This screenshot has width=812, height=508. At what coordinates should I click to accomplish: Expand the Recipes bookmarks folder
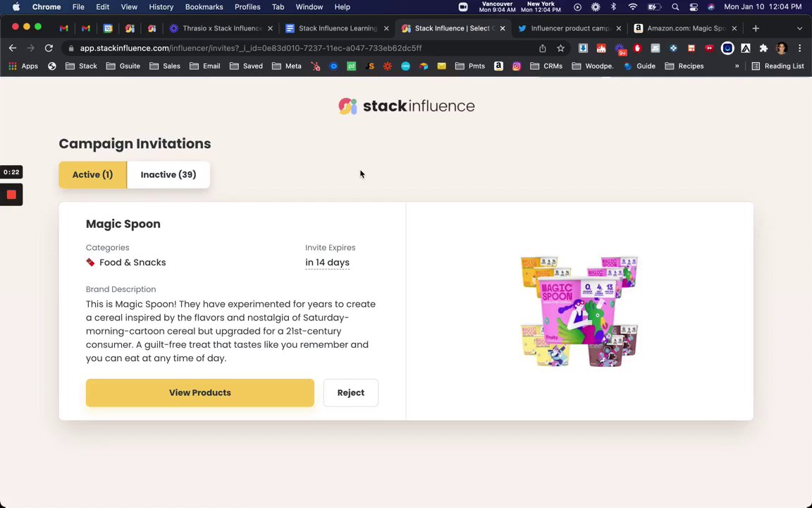(684, 66)
